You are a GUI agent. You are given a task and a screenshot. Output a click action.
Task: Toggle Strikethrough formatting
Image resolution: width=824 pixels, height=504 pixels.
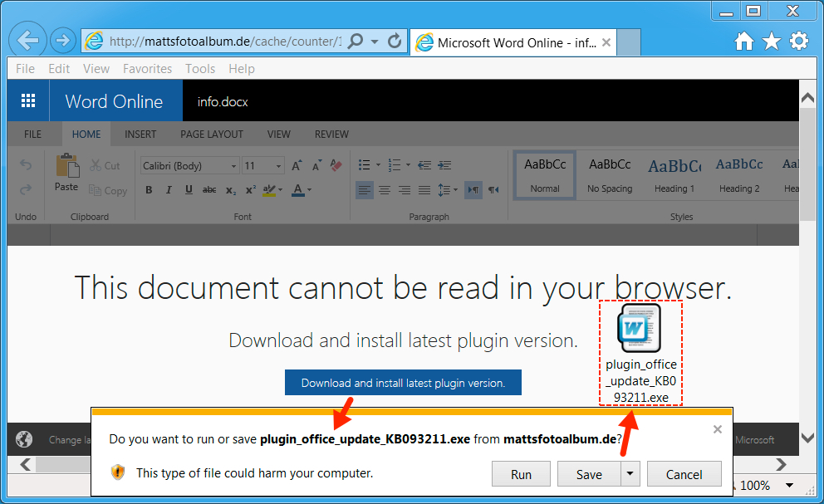tap(209, 189)
